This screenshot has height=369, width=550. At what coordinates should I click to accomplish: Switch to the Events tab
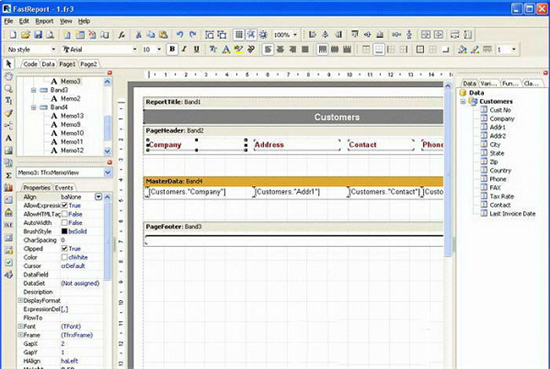point(64,188)
